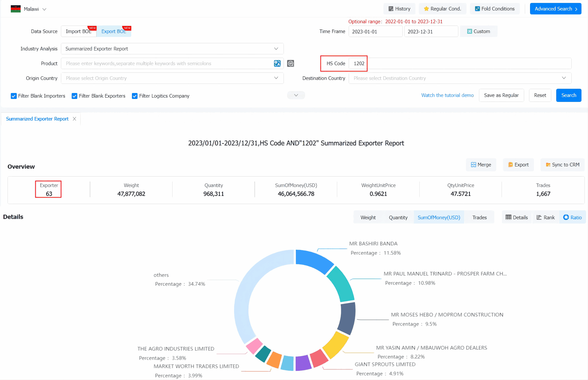Viewport: 588px width, 380px height.
Task: Click the Regular Cond. star button
Action: tap(442, 9)
